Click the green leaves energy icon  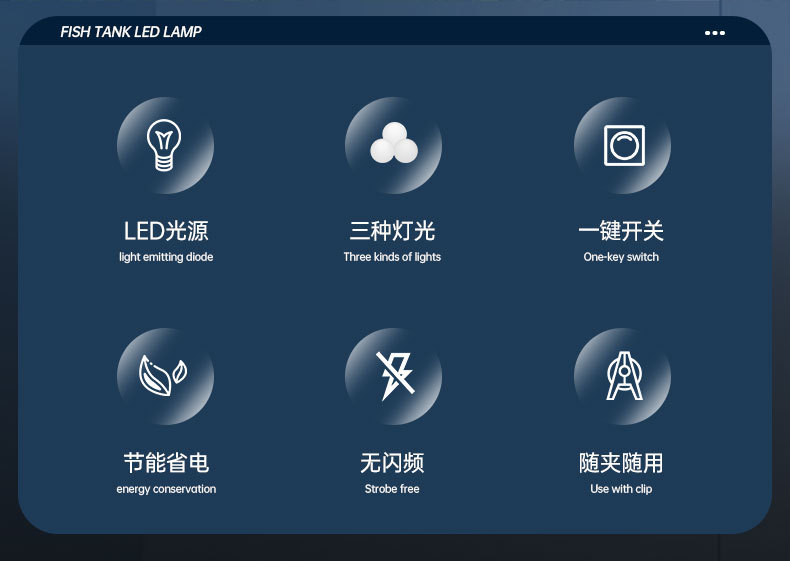click(x=163, y=376)
